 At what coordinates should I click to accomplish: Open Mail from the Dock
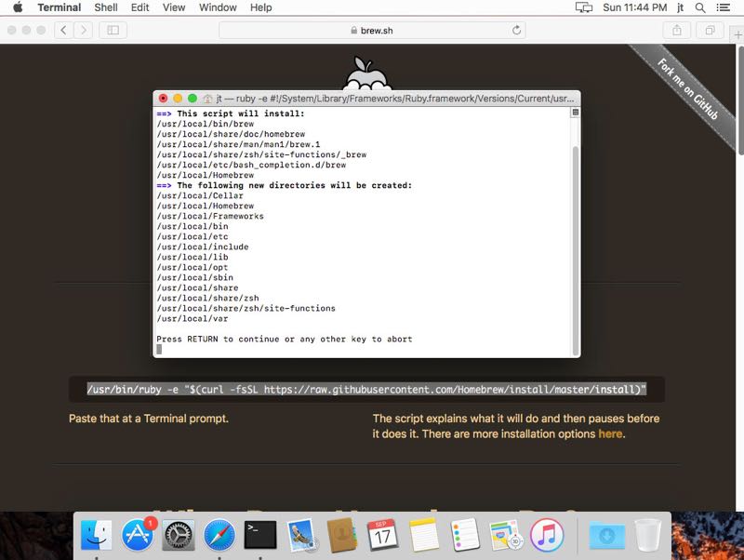pos(300,535)
